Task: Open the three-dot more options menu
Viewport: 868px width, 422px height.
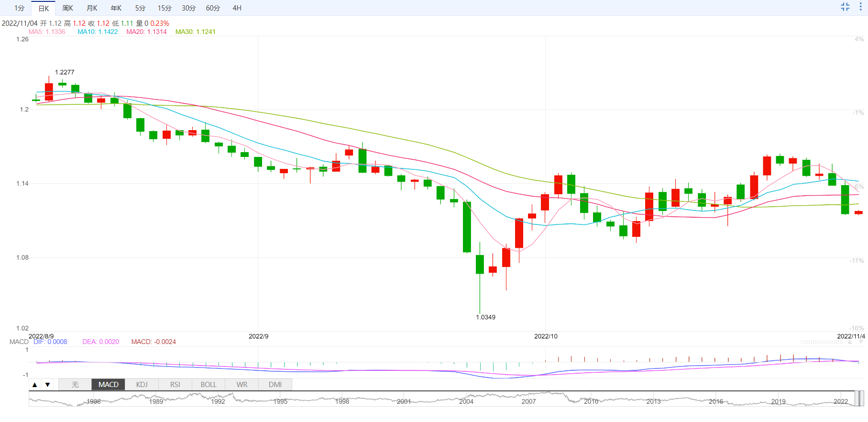Action: pos(860,7)
